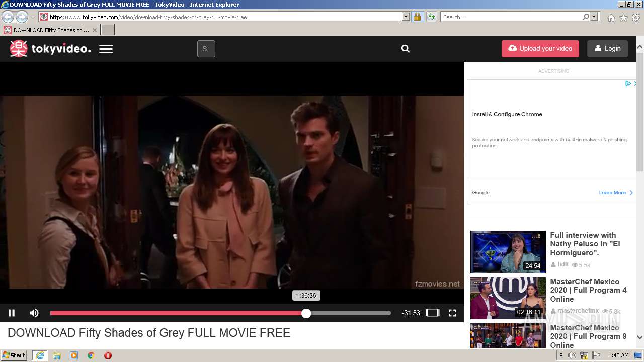Viewport: 644px width, 362px height.
Task: Open the hamburger menu next to the logo
Action: coord(106,49)
